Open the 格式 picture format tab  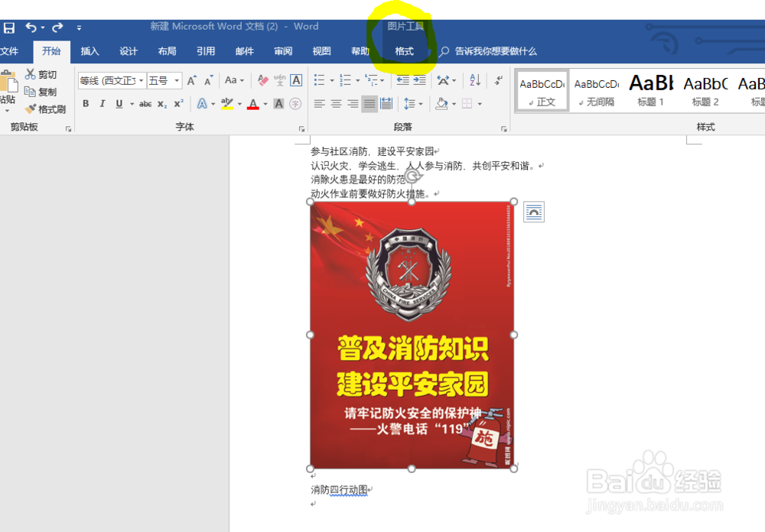point(404,51)
